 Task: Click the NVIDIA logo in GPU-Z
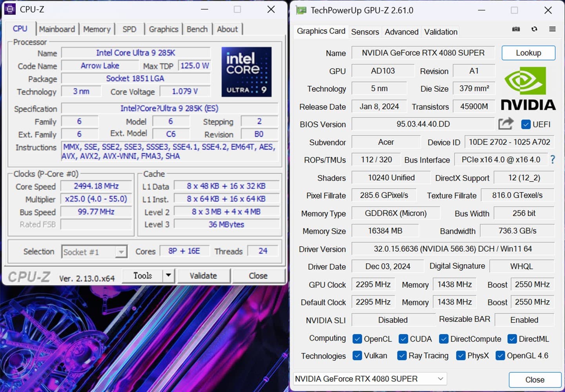(528, 89)
